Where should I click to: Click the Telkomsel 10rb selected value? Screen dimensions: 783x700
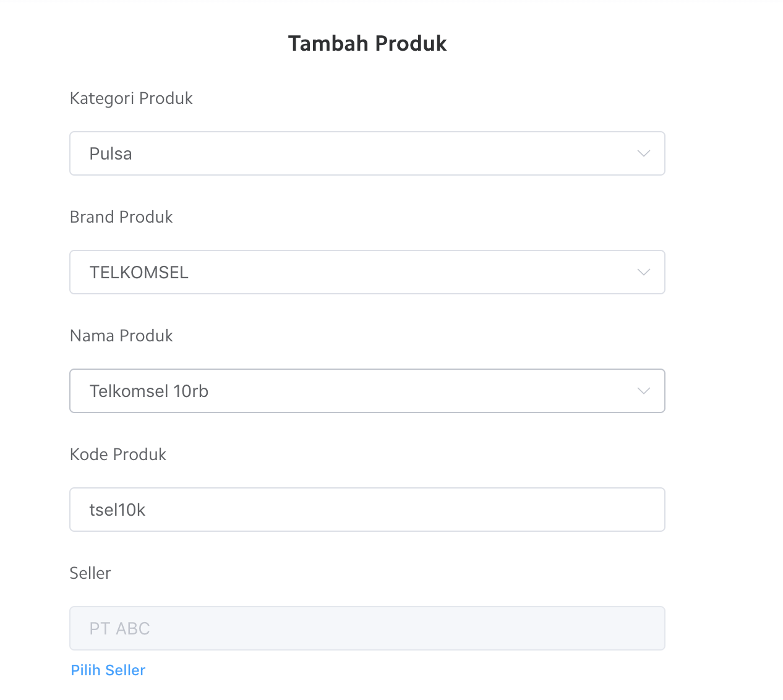(x=149, y=391)
